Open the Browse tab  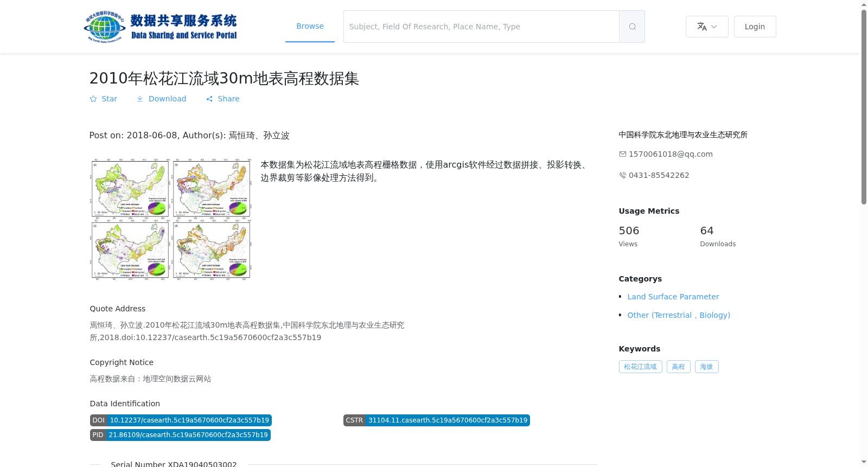310,26
